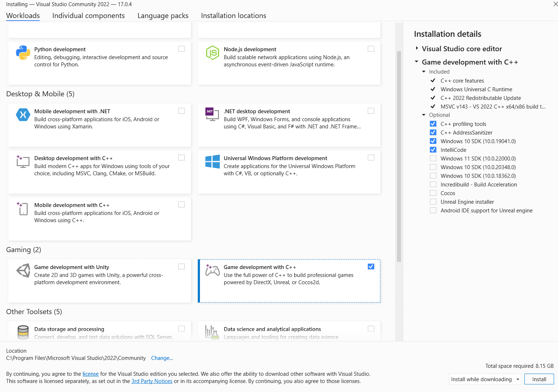Click Change... to modify install location

pyautogui.click(x=162, y=358)
